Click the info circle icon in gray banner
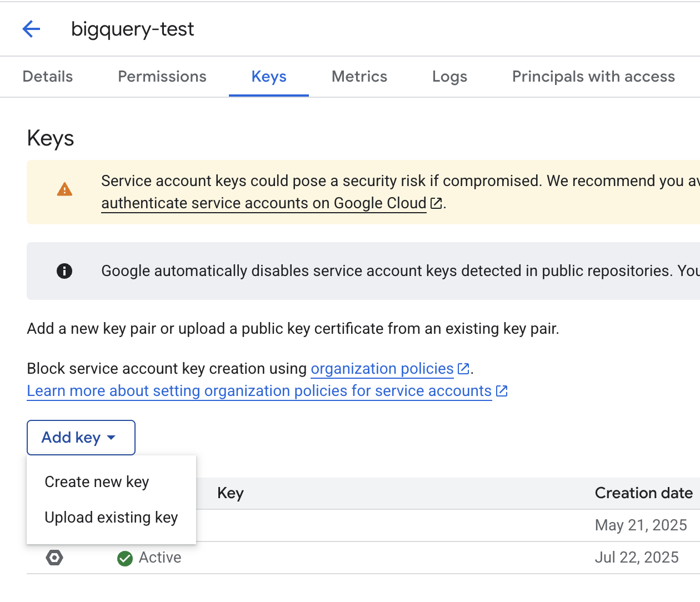Screen dimensions: 700x602 pos(64,271)
